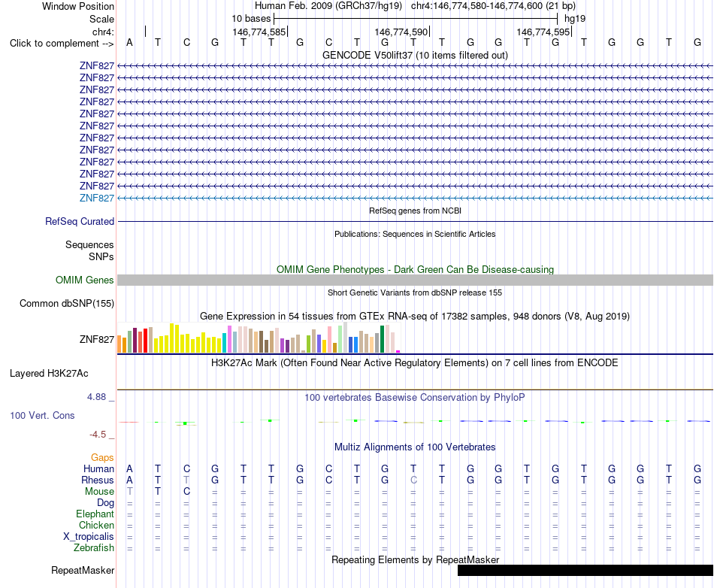Click the hg19 label beside scale bar

[x=575, y=19]
